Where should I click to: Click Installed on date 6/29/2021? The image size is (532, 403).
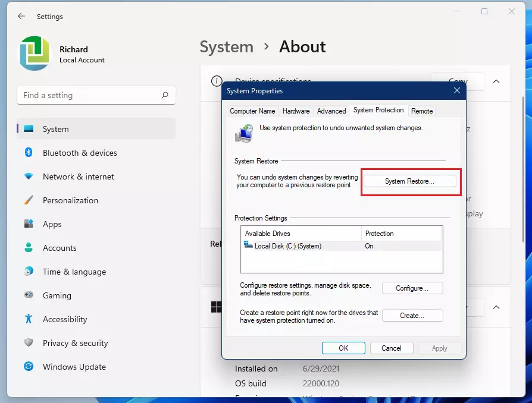coord(321,369)
